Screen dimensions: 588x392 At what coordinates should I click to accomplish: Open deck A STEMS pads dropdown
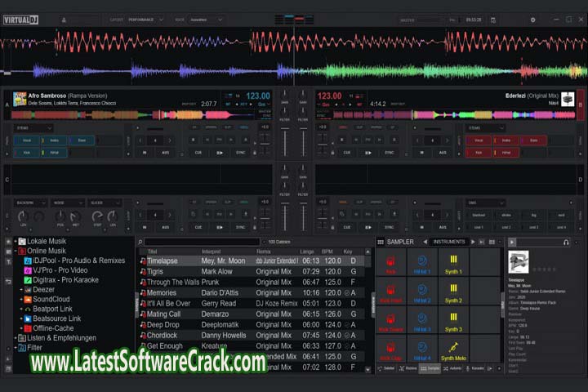point(33,128)
